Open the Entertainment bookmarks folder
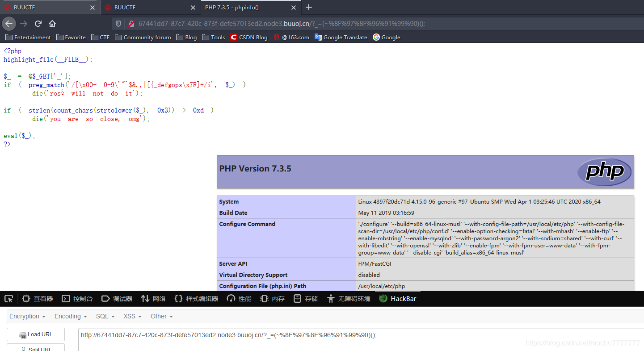The height and width of the screenshot is (351, 644). (x=28, y=37)
